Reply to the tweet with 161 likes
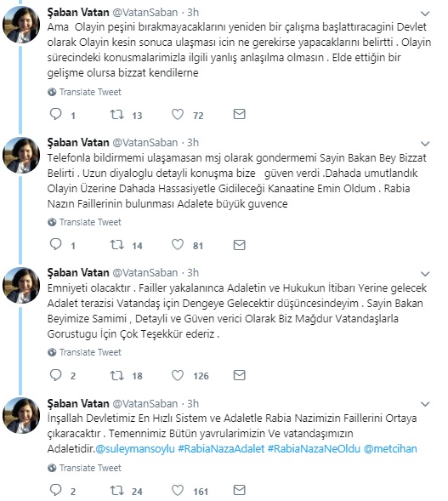448x501 pixels. (x=56, y=490)
